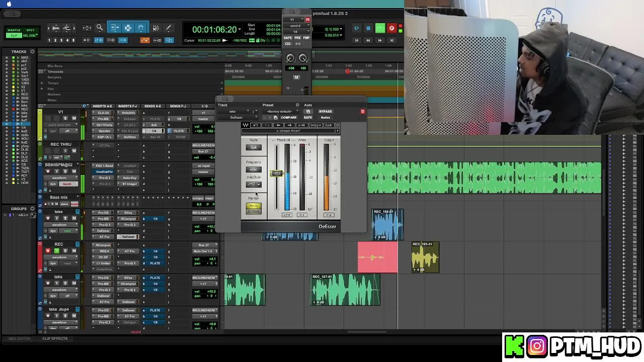Click the I / O column header
644x362 pixels.
(x=205, y=106)
